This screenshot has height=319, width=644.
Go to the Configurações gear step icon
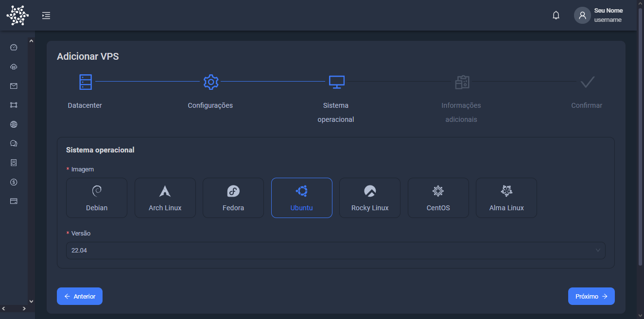coord(210,82)
